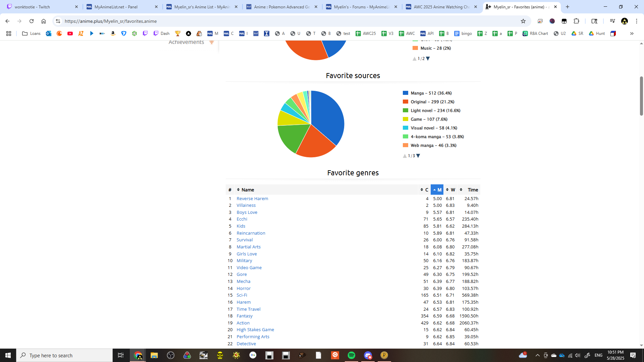Go to next page of sources legend
This screenshot has height=362, width=644.
[x=418, y=156]
